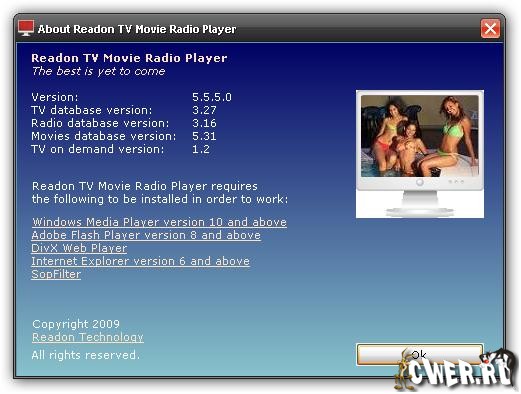521x394 pixels.
Task: Click the TV database version value 3.27
Action: [204, 110]
